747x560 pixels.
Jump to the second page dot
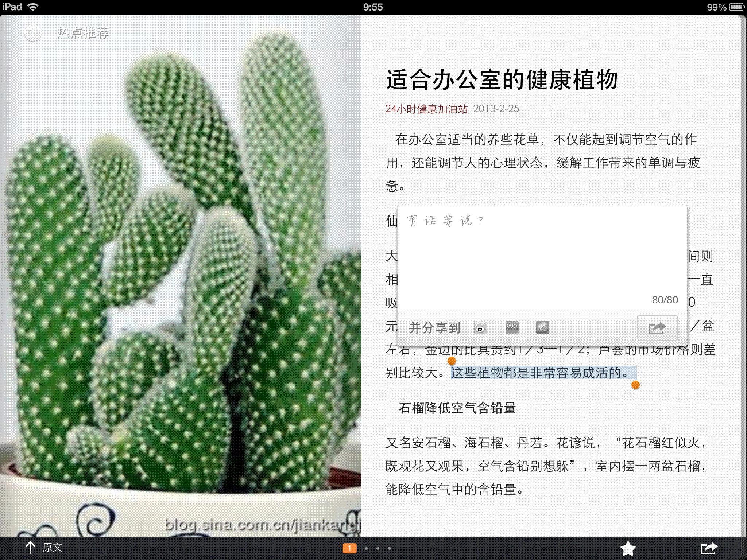coord(366,548)
